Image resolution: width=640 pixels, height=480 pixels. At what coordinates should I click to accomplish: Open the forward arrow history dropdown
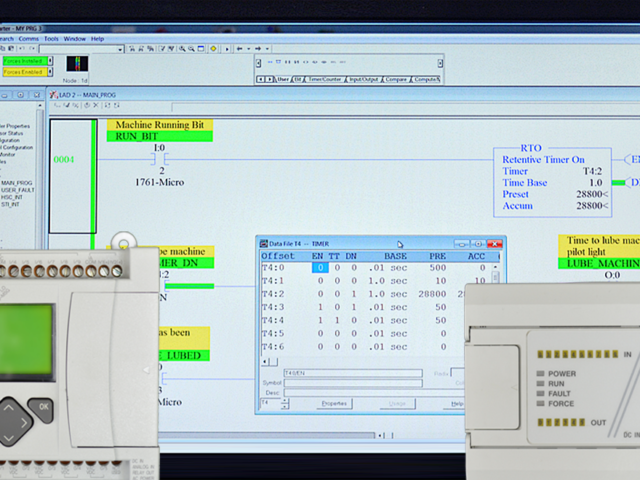(x=267, y=49)
